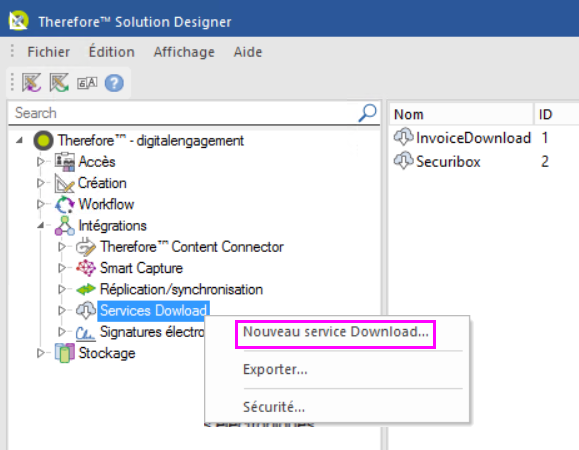Click the Réplication green arrows icon
The image size is (579, 450).
(86, 289)
